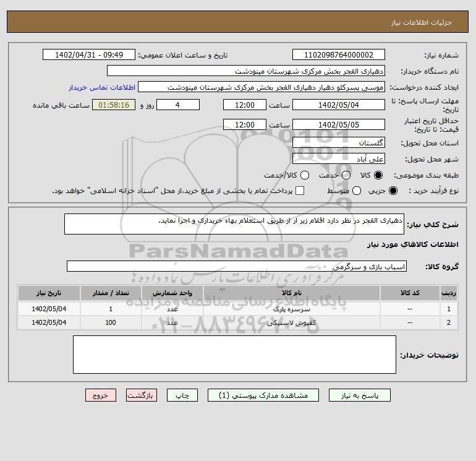Screen dimensions: 476x461
Task: Toggle the اسناد خزانه اسلامی payment checkbox
Action: [300, 191]
